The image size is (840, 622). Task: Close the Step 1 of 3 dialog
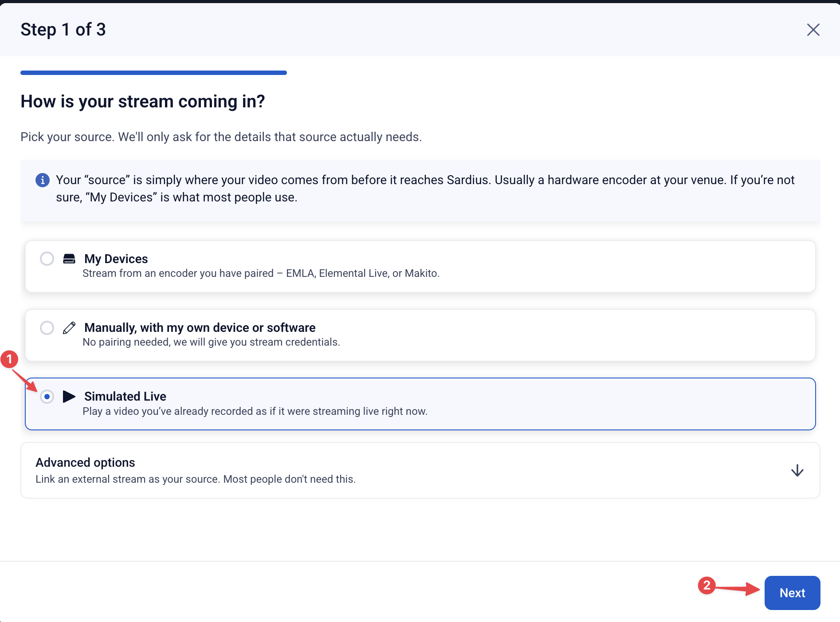pyautogui.click(x=813, y=30)
